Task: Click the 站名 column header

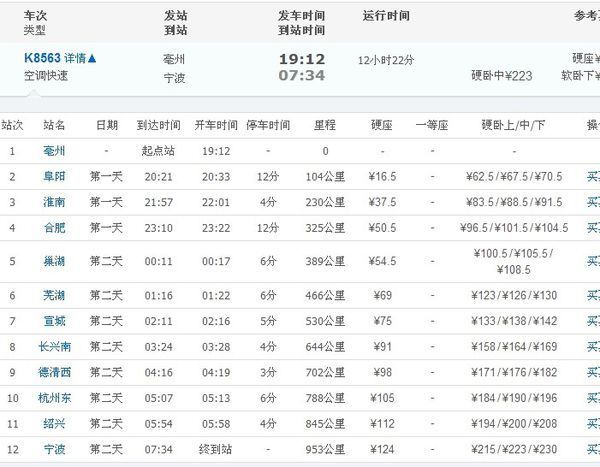Action: click(x=54, y=125)
